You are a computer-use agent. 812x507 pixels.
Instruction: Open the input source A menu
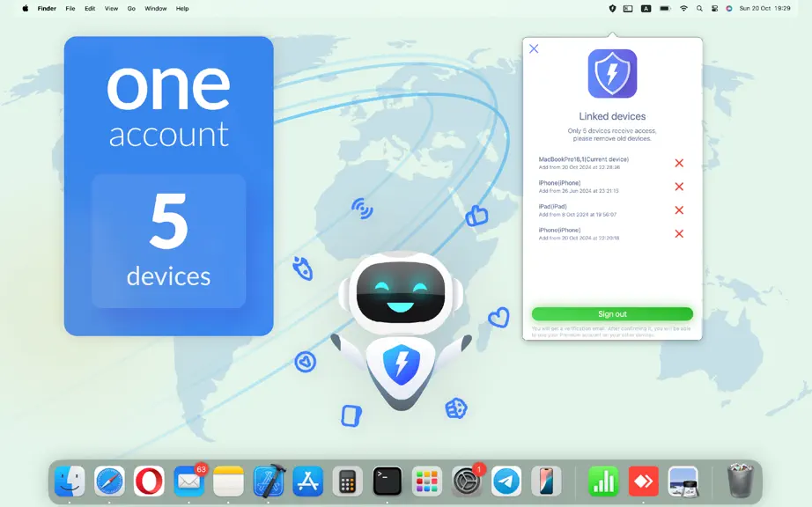tap(646, 8)
